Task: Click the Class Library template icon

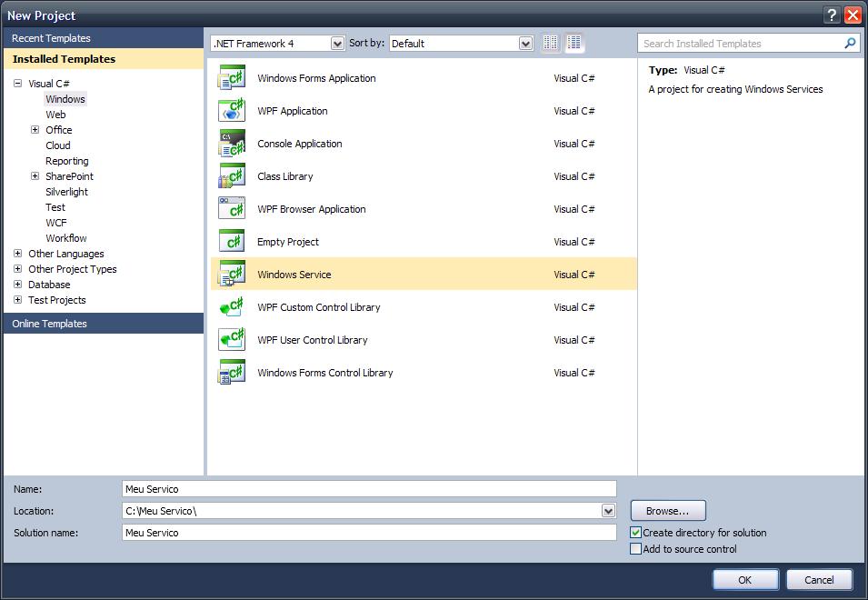Action: tap(232, 176)
